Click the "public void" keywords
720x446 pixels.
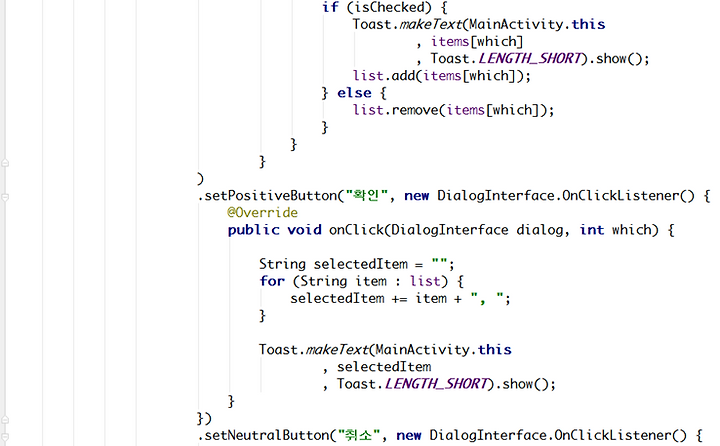pyautogui.click(x=275, y=230)
